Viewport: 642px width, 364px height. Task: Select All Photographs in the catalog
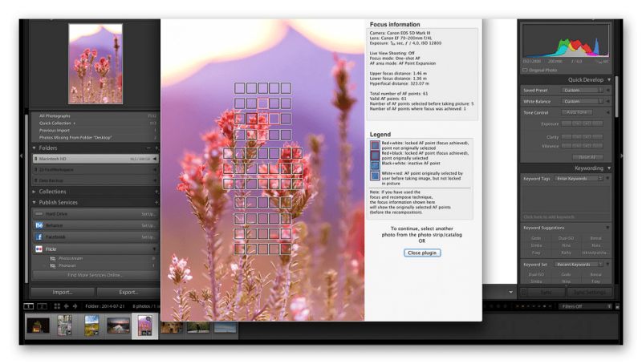coord(95,115)
